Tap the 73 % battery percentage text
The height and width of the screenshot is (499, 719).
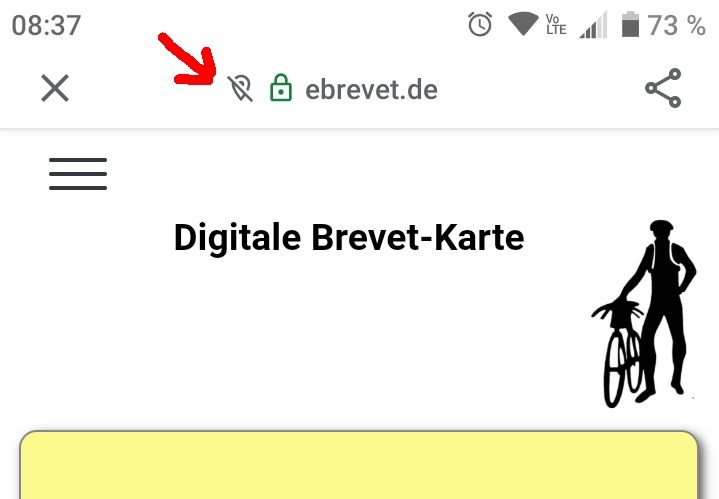(676, 25)
